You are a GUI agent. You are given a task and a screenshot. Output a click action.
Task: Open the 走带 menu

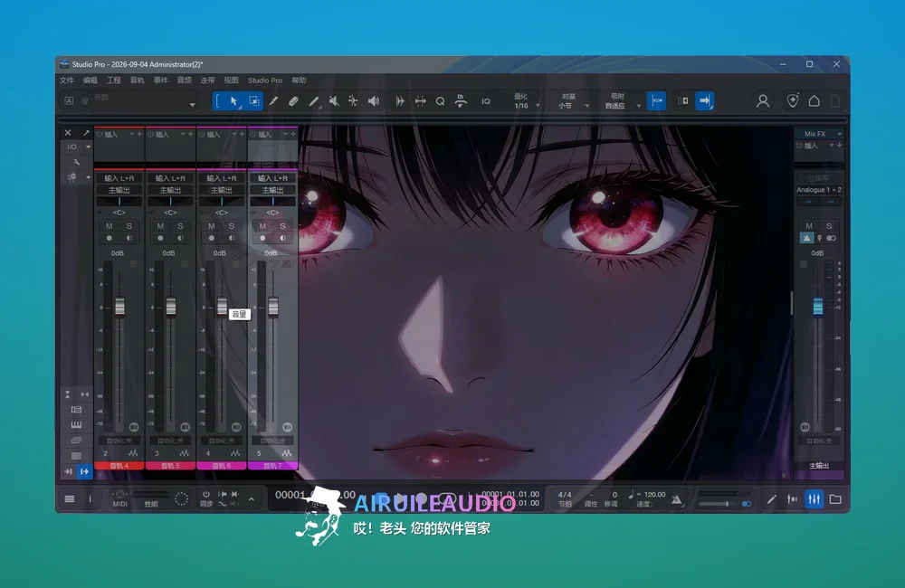point(207,81)
